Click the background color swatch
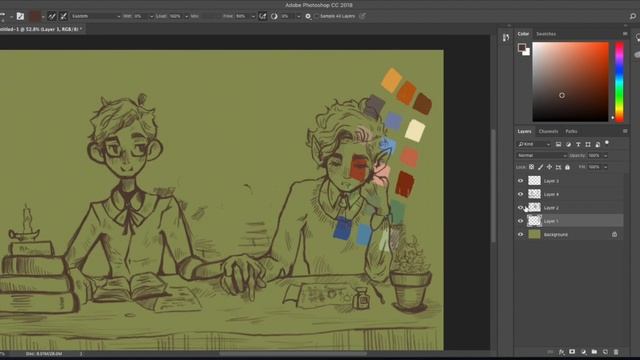Viewport: 640px width, 360px height. click(x=527, y=53)
